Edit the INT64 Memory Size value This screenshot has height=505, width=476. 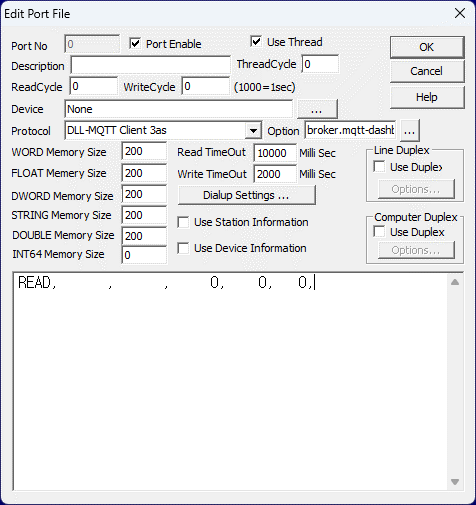(x=144, y=255)
